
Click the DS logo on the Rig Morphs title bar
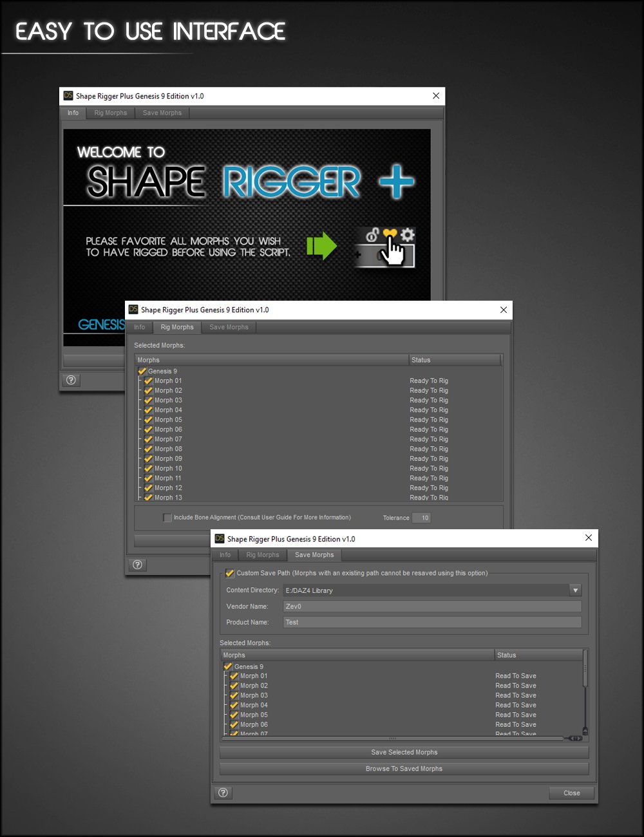(133, 310)
